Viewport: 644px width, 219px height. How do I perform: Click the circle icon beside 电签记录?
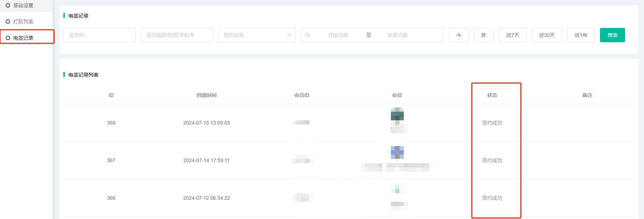coord(8,38)
